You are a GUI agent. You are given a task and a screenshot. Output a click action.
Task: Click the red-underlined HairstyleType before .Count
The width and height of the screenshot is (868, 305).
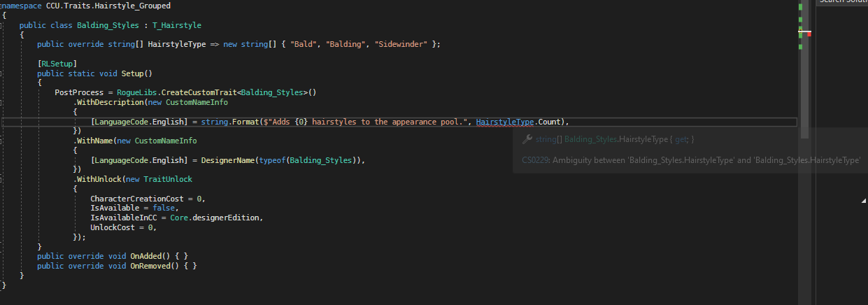[505, 122]
